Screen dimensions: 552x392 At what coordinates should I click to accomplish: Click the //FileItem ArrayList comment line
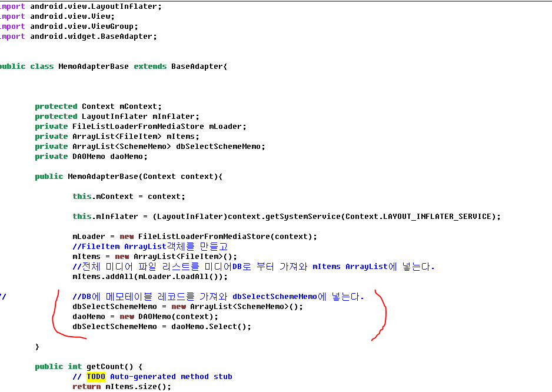point(150,247)
